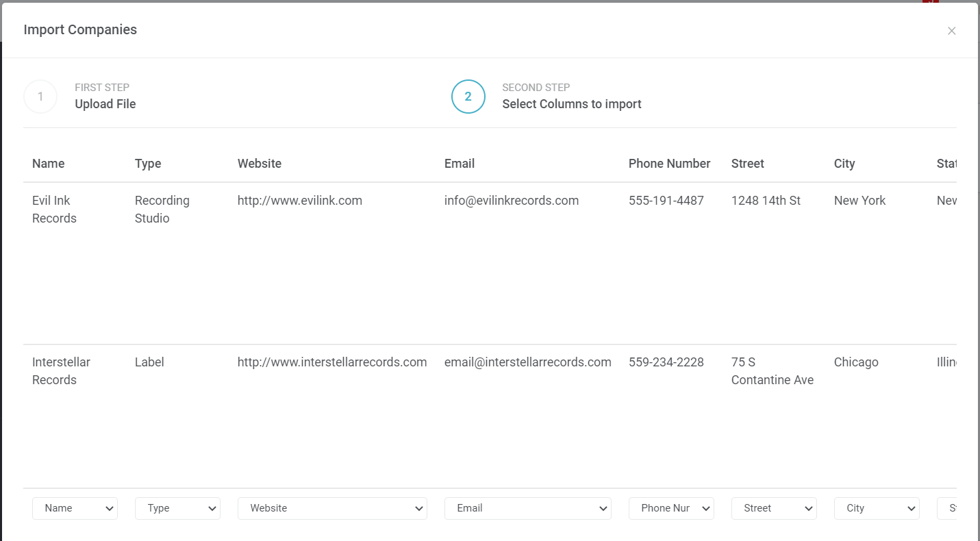Expand the City column mapping dropdown
Viewport: 980px width, 541px height.
point(877,508)
